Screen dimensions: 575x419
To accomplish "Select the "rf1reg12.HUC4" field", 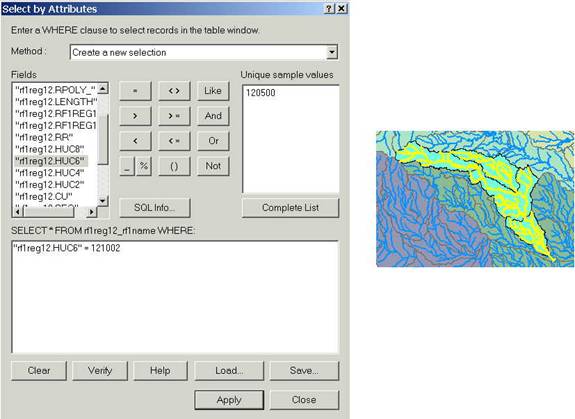I will pyautogui.click(x=50, y=173).
